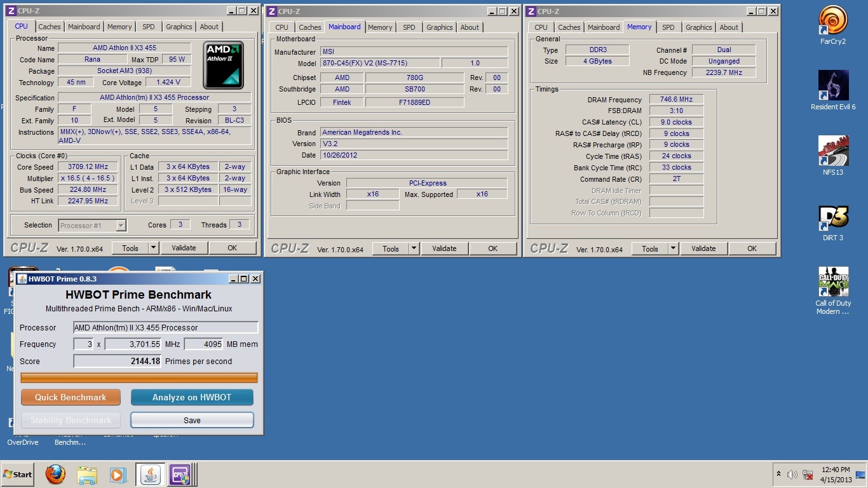This screenshot has height=488, width=868.
Task: Click the Processor field in HWBOT Prime
Action: [x=166, y=328]
